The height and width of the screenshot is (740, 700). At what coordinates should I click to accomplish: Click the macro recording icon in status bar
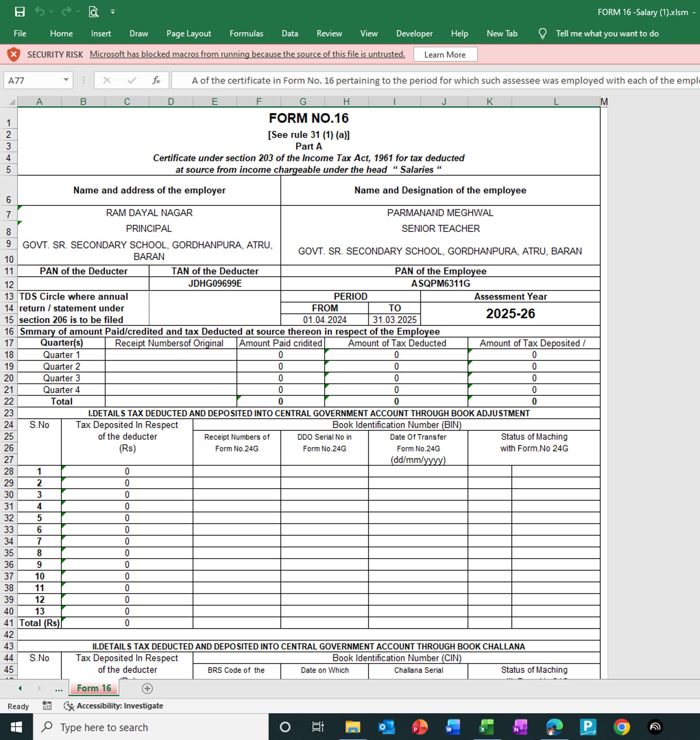click(x=47, y=705)
